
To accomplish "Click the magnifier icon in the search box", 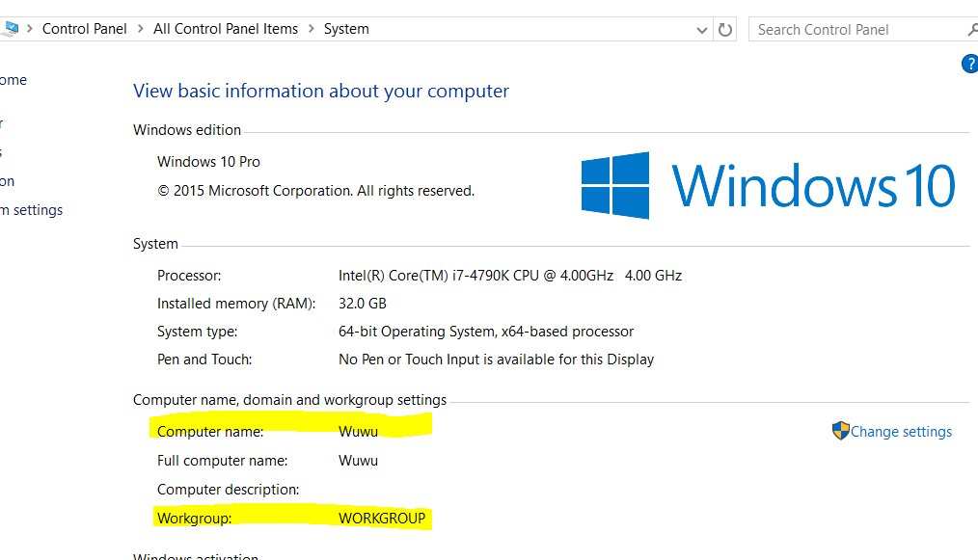I will click(972, 30).
